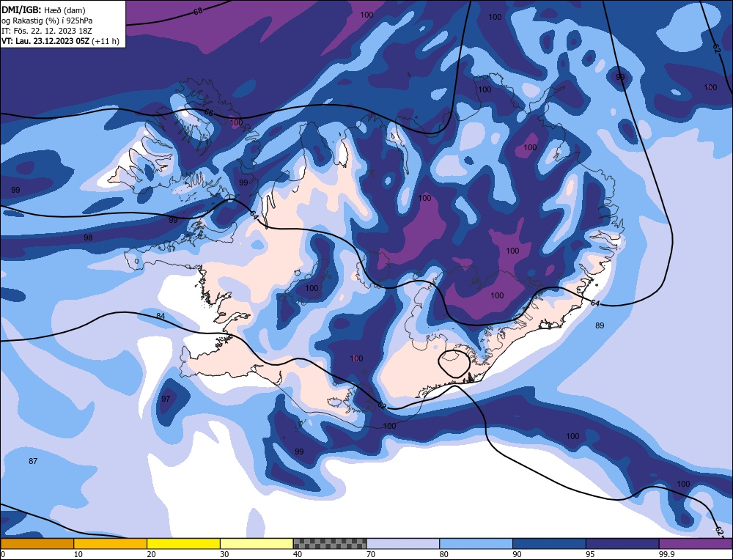This screenshot has height=560, width=733.
Task: Click the light blue 80–90 legend swatch
Action: tap(476, 544)
